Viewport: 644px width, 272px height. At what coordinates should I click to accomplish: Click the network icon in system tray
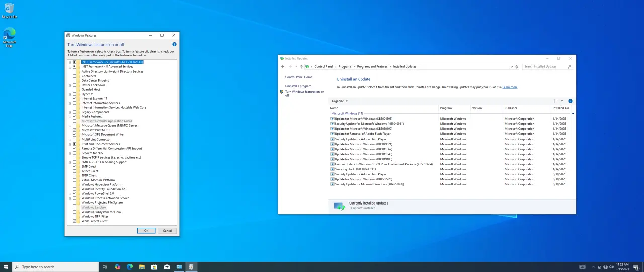click(x=605, y=267)
